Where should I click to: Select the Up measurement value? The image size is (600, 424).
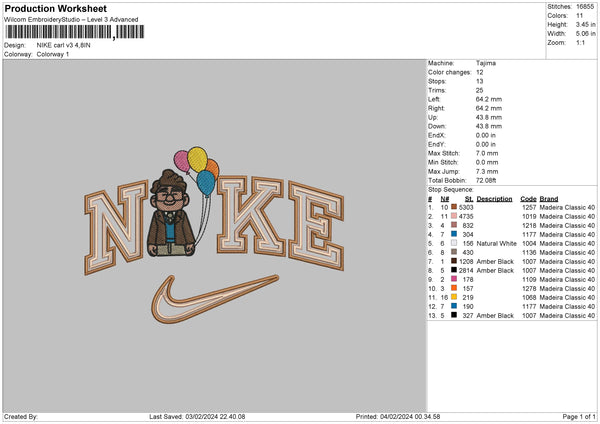489,117
